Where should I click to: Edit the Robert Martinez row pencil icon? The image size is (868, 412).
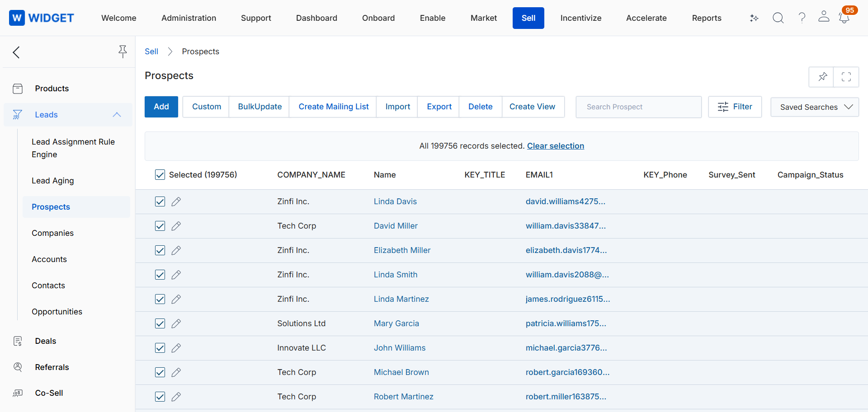coord(176,397)
